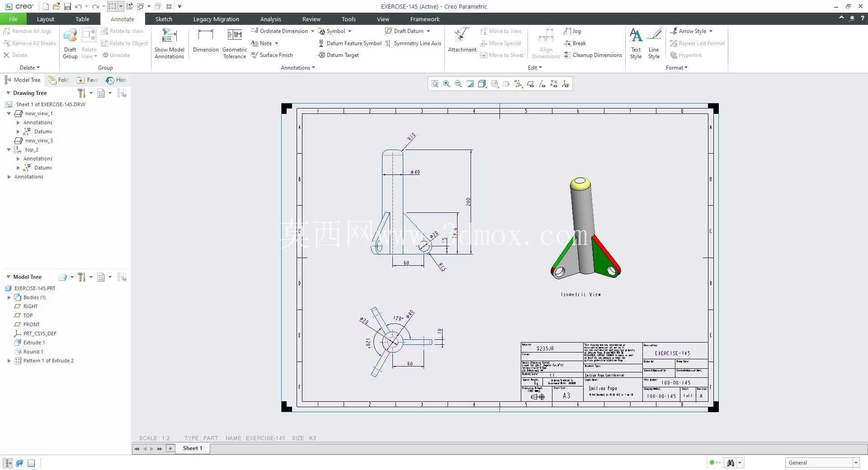Toggle the Model Tree search/filter icon
Screen dimensions: 868x470
(x=122, y=277)
